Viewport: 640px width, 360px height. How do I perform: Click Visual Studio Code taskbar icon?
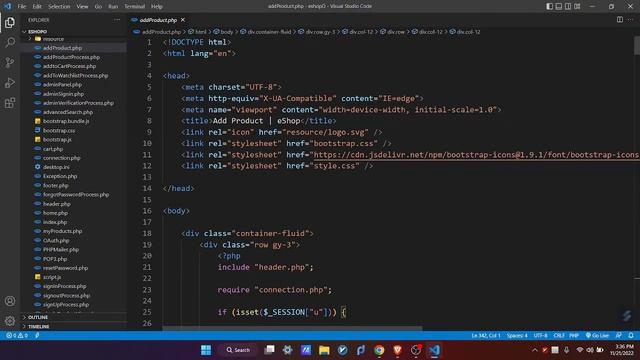(434, 350)
